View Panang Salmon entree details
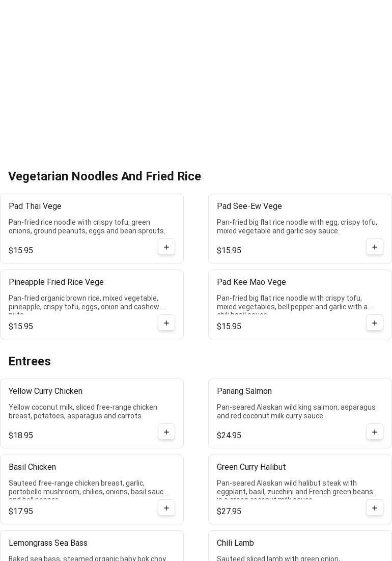 pos(244,391)
